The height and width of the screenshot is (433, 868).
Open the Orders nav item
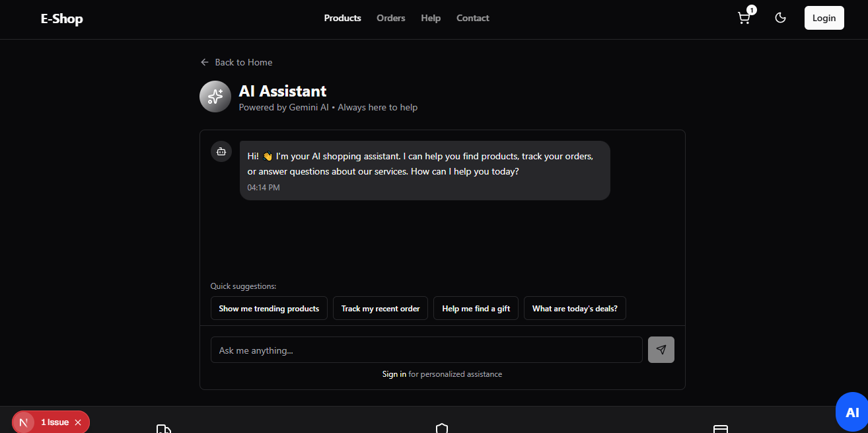click(391, 18)
